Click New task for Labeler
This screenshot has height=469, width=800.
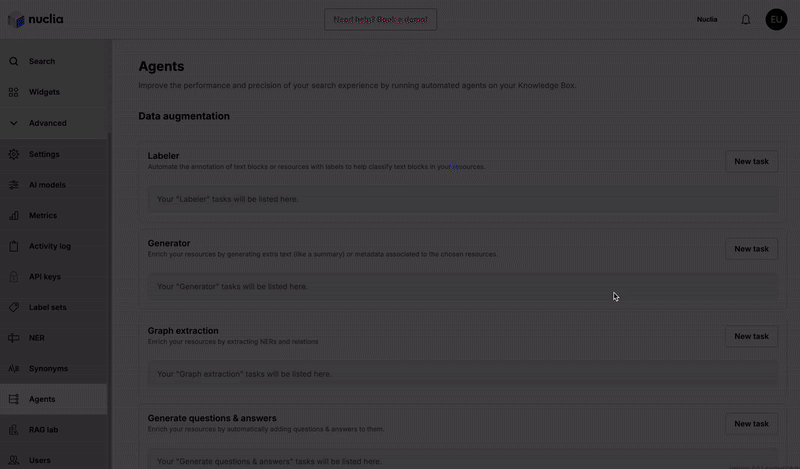pos(751,161)
